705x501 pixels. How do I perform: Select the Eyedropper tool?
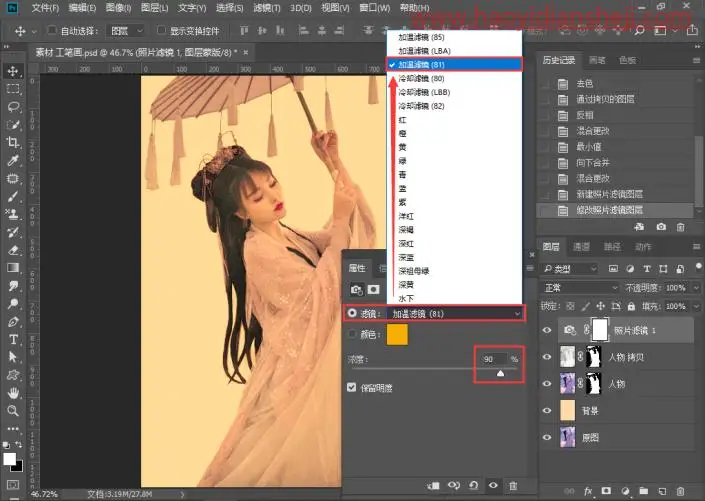(13, 161)
